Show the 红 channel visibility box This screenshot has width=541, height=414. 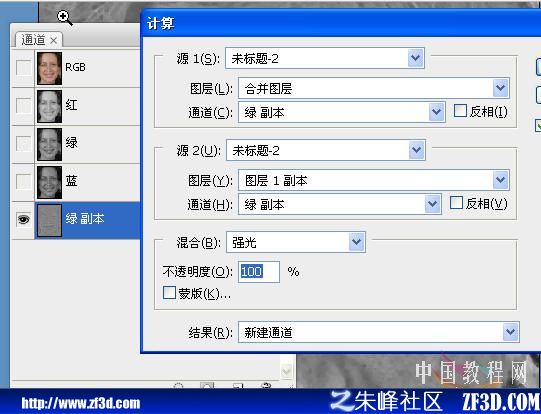[x=23, y=106]
